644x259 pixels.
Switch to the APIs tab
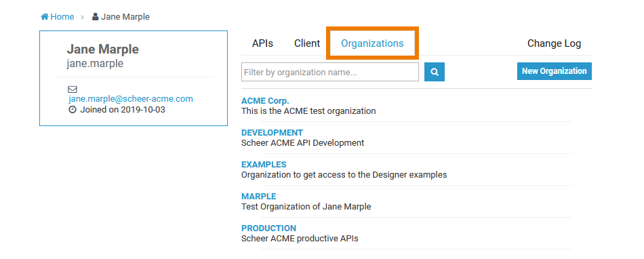pyautogui.click(x=262, y=43)
